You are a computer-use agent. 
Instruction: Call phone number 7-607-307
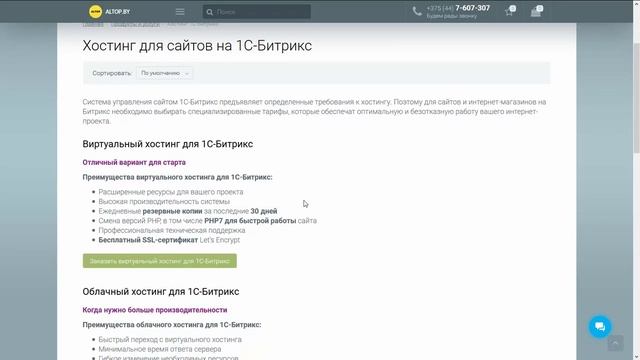click(x=472, y=8)
